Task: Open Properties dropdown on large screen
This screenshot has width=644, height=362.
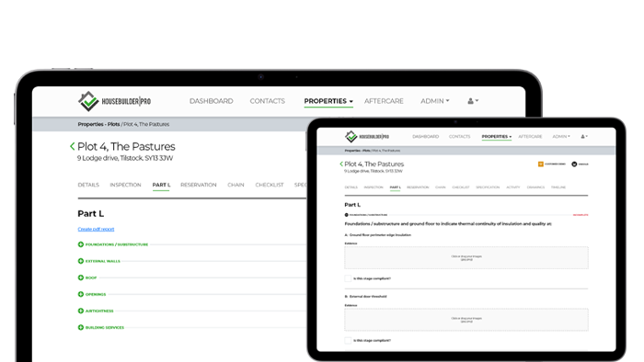Action: (328, 101)
